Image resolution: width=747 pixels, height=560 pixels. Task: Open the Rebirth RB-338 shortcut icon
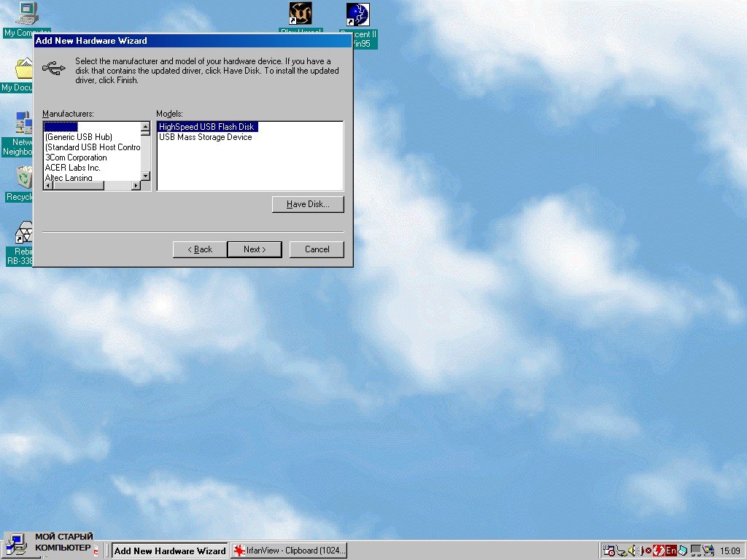pos(24,233)
